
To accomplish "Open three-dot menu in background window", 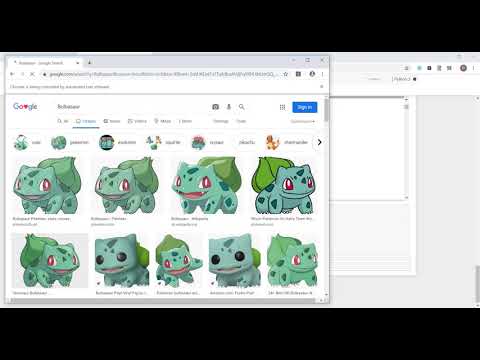I will click(473, 68).
